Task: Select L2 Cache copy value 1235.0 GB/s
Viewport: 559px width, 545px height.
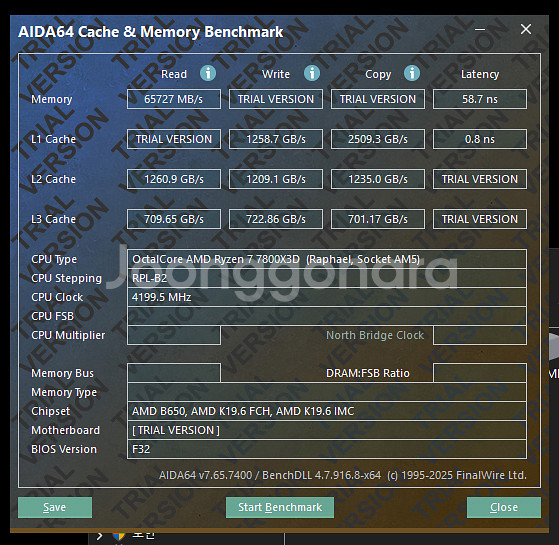Action: click(x=378, y=179)
